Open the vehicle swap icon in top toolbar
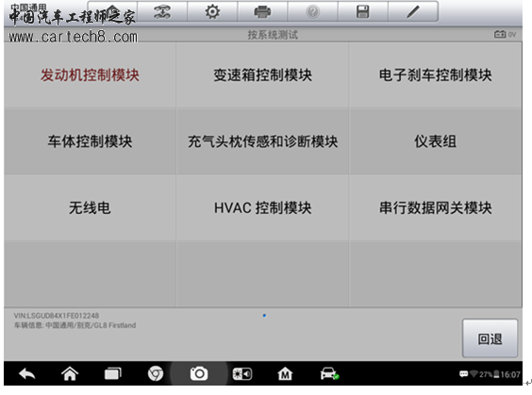 [162, 12]
